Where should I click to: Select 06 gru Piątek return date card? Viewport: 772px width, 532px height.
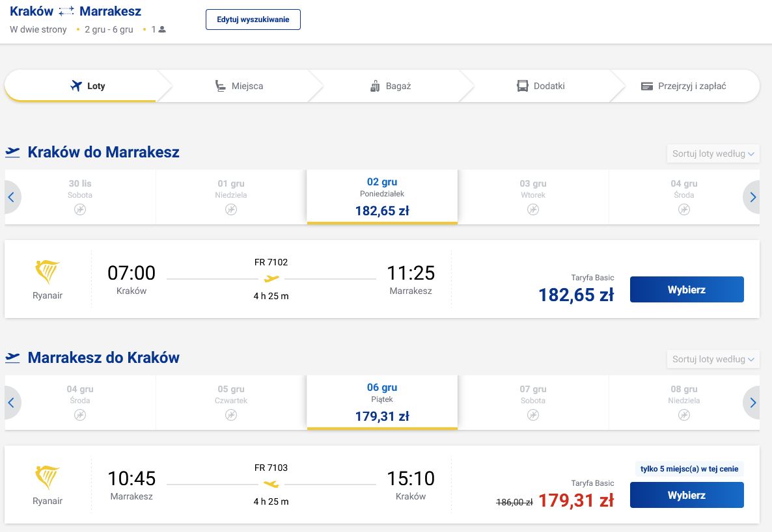[x=382, y=402]
